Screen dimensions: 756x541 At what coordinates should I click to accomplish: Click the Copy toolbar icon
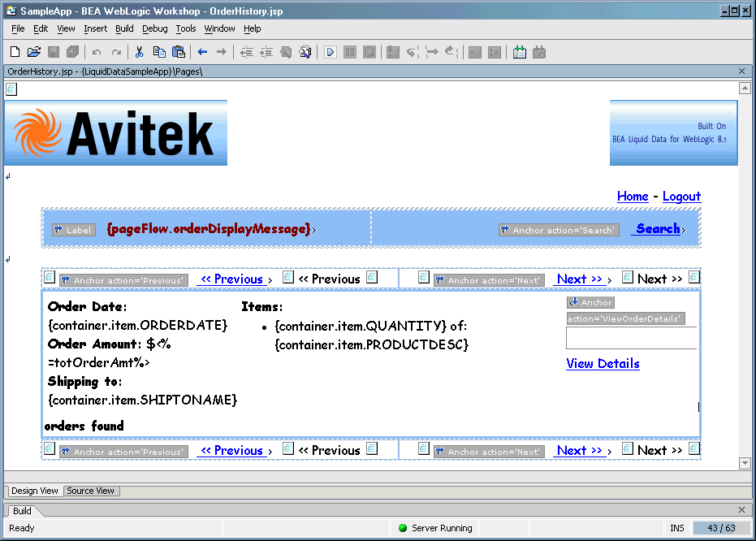tap(159, 52)
